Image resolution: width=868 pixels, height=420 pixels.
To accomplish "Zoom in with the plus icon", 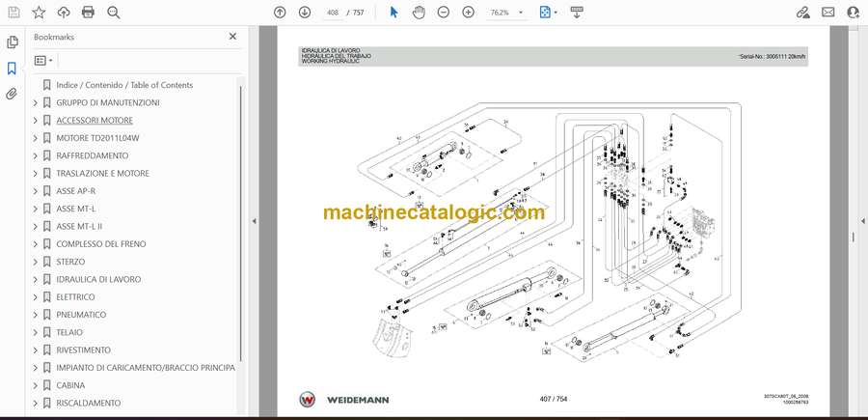I will point(469,13).
